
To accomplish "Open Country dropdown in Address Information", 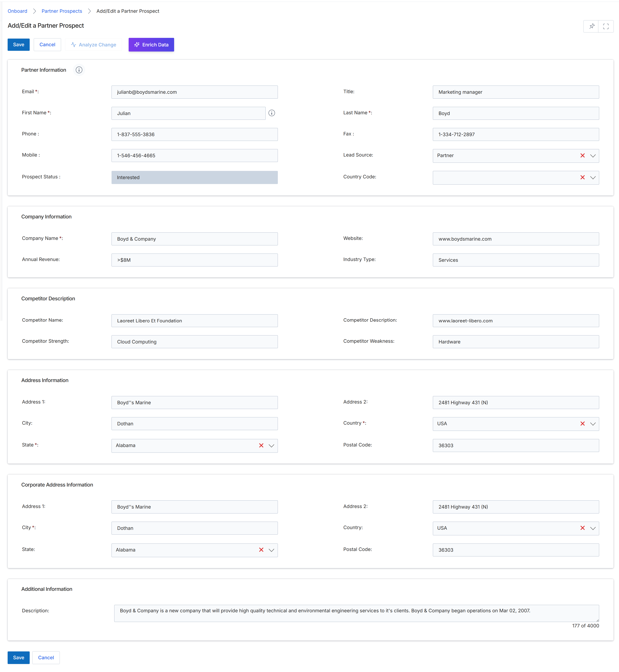I will (593, 424).
